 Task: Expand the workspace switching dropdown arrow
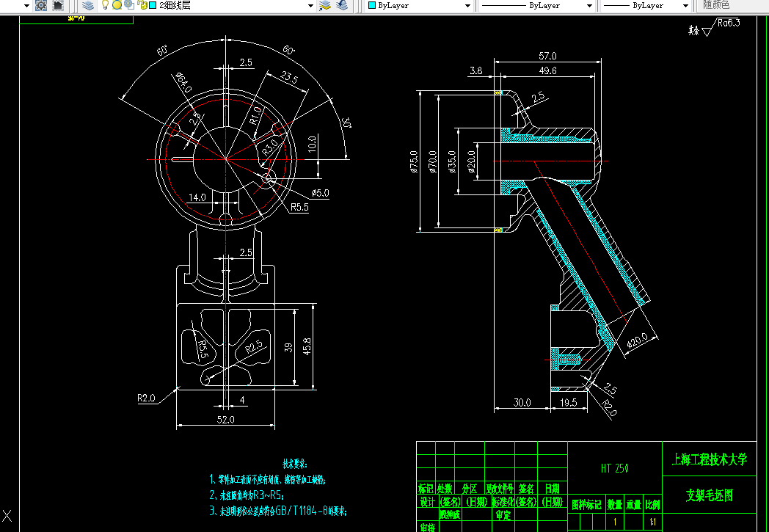pos(26,6)
